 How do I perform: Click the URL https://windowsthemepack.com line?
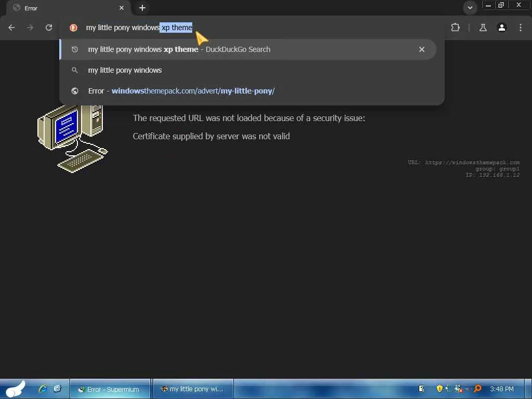(463, 163)
